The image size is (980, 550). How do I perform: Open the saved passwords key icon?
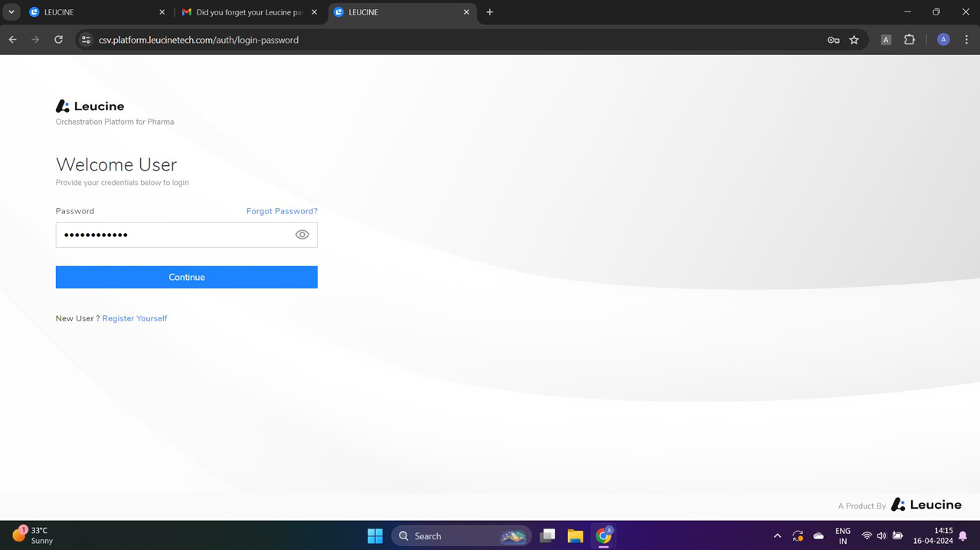click(x=834, y=40)
